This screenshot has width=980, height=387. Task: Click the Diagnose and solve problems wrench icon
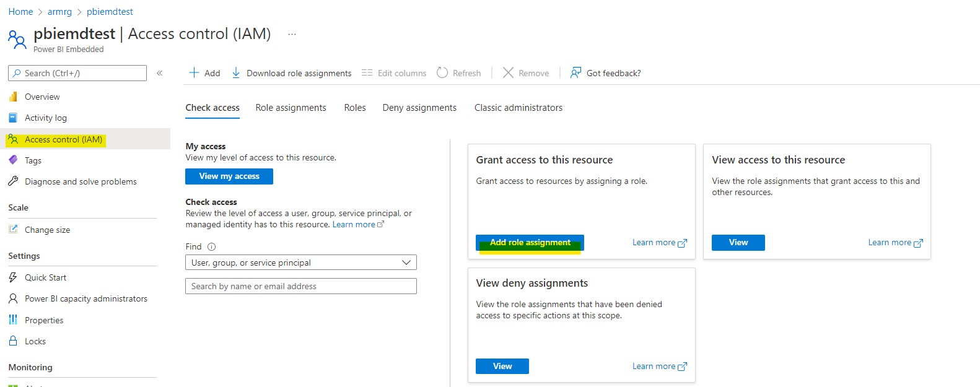(x=13, y=181)
